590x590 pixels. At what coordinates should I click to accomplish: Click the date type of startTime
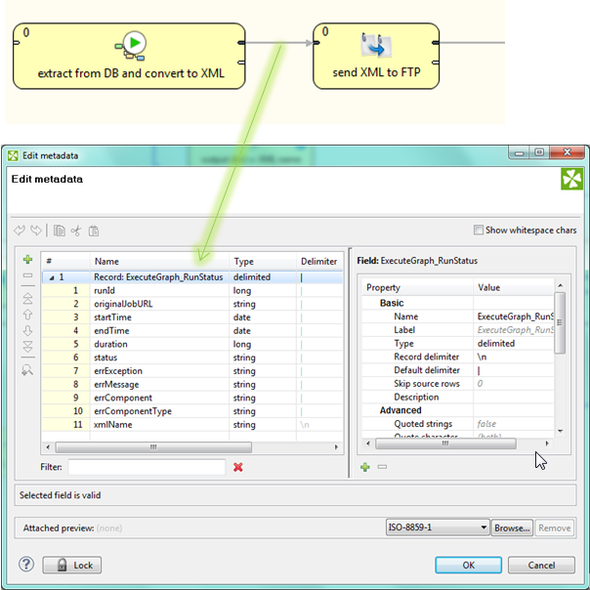pyautogui.click(x=242, y=317)
